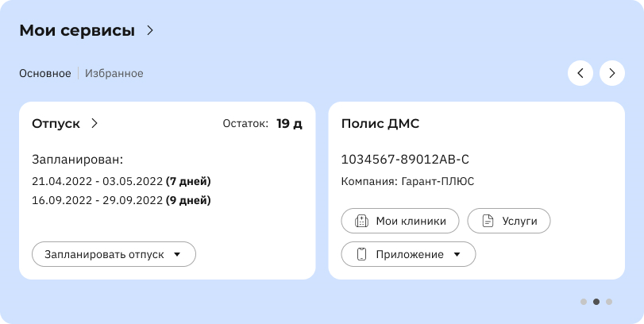Switch to the Избранное tab
This screenshot has height=324, width=644.
click(x=114, y=74)
